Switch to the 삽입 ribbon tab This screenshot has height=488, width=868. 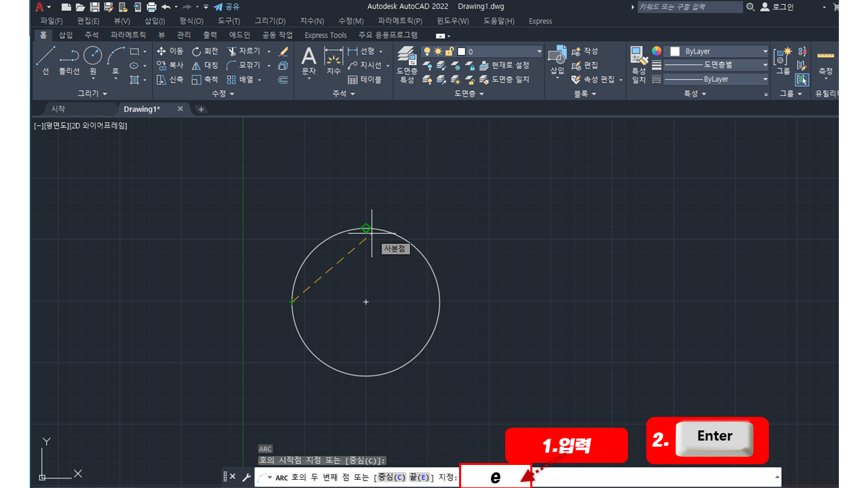click(66, 35)
